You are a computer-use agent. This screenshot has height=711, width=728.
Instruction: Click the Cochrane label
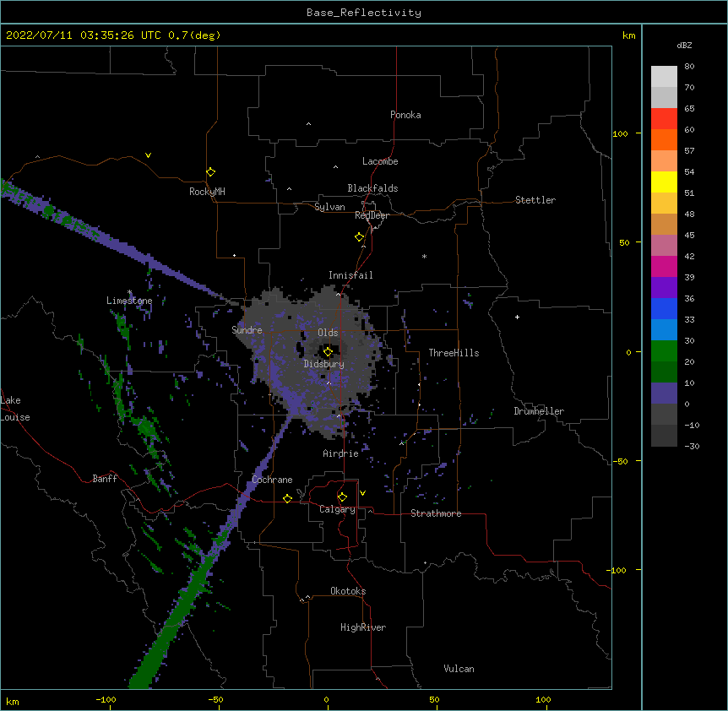tap(272, 480)
